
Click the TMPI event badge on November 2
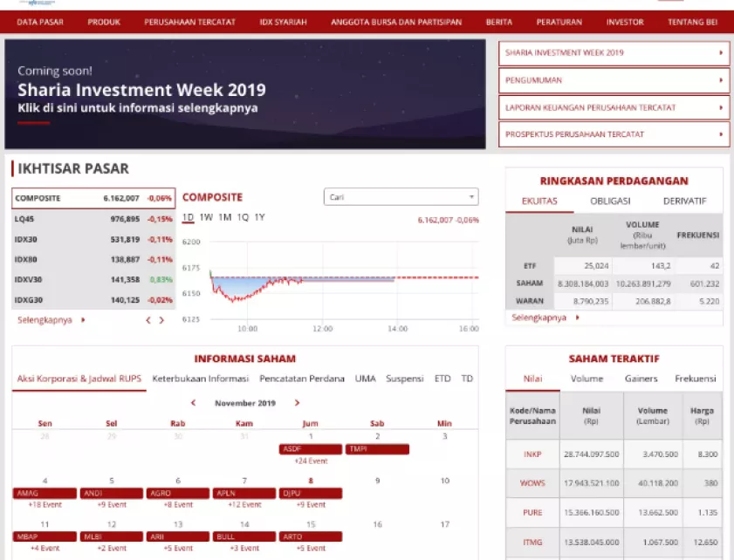tap(376, 448)
